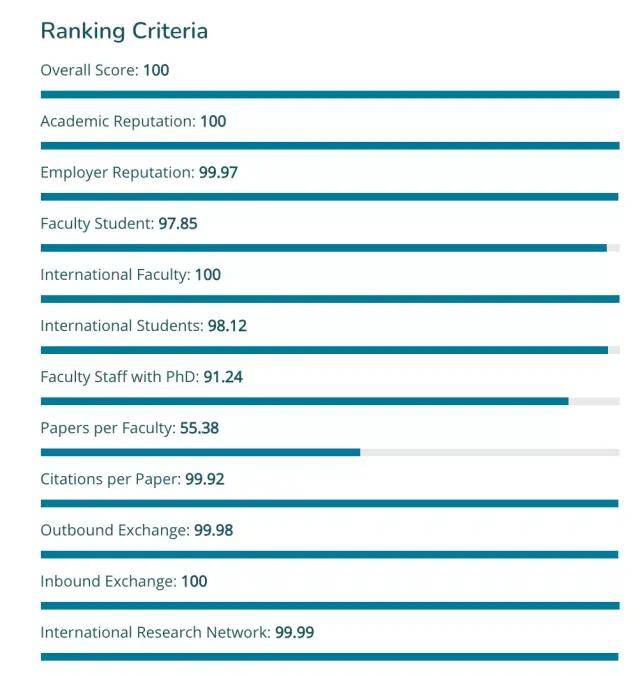Select the Faculty Student 97.85 label
640x676 pixels.
click(119, 223)
